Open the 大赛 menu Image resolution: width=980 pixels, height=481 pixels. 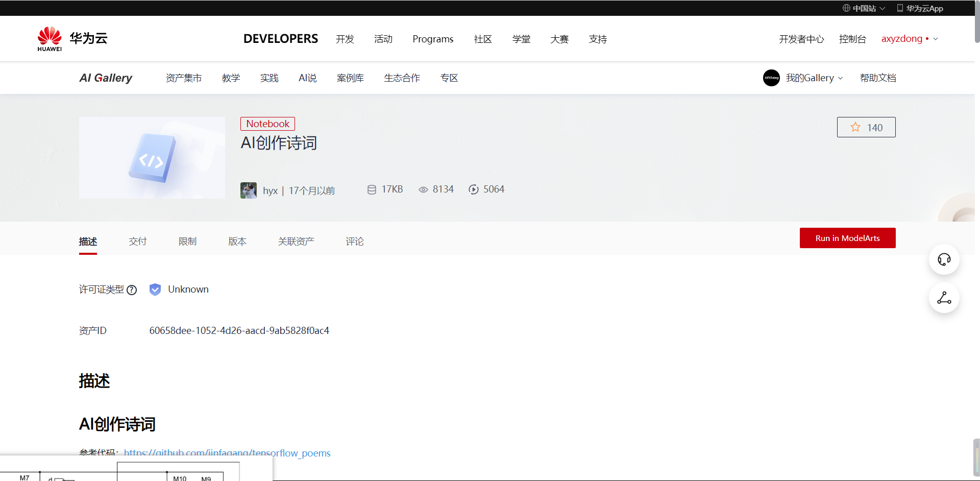click(x=559, y=39)
